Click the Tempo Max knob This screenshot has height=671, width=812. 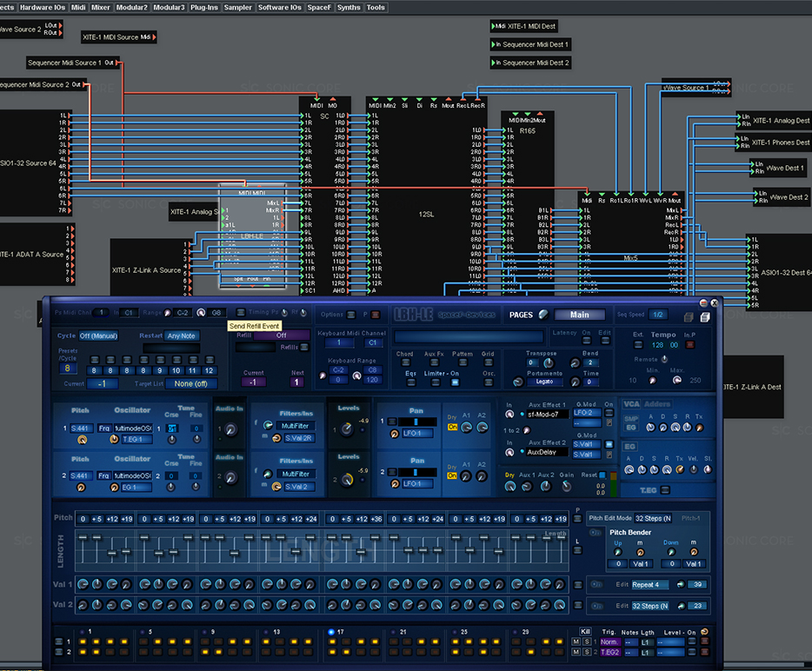pos(677,380)
